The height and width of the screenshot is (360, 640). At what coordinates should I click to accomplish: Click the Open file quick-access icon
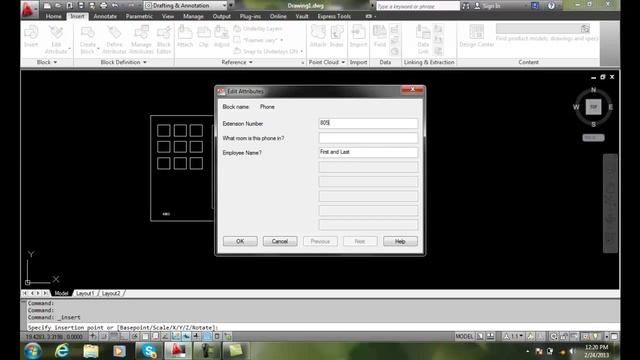coord(58,6)
